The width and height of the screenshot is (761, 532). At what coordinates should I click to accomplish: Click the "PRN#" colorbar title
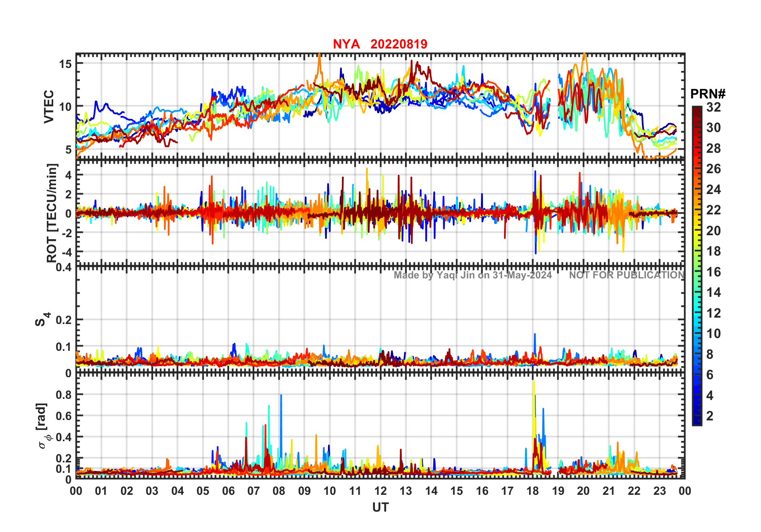coord(708,94)
